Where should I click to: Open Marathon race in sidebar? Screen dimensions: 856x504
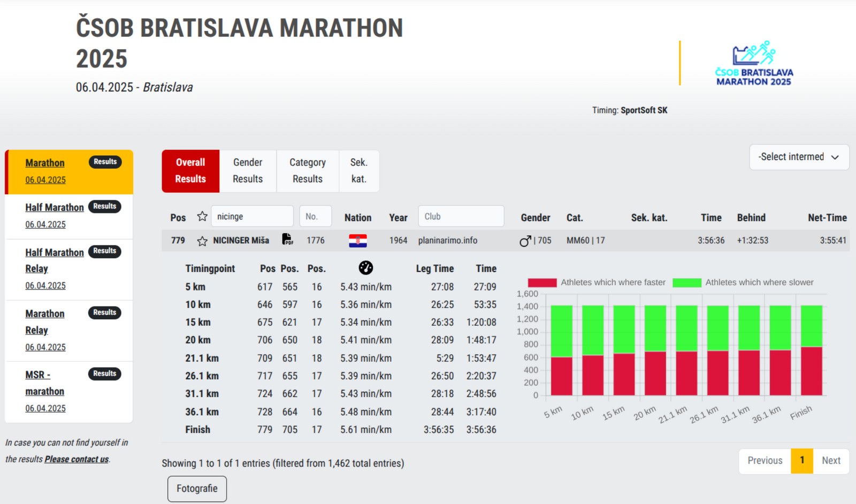tap(45, 163)
